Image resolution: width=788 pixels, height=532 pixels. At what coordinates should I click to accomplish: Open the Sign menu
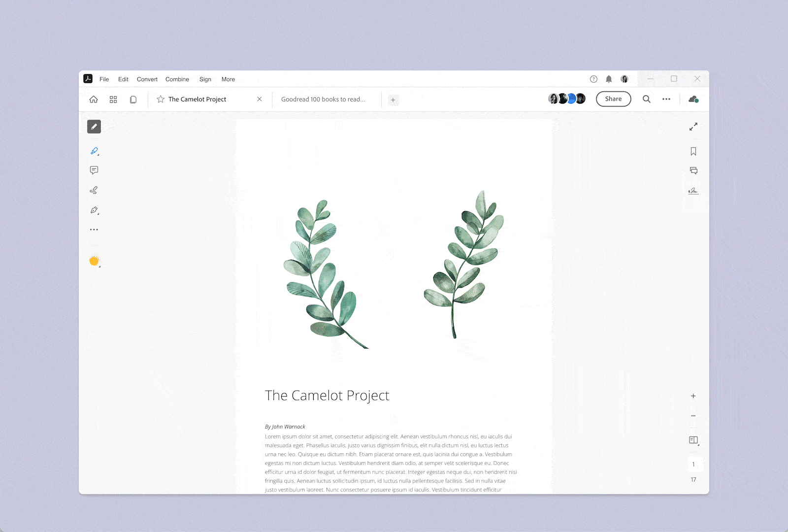click(205, 79)
